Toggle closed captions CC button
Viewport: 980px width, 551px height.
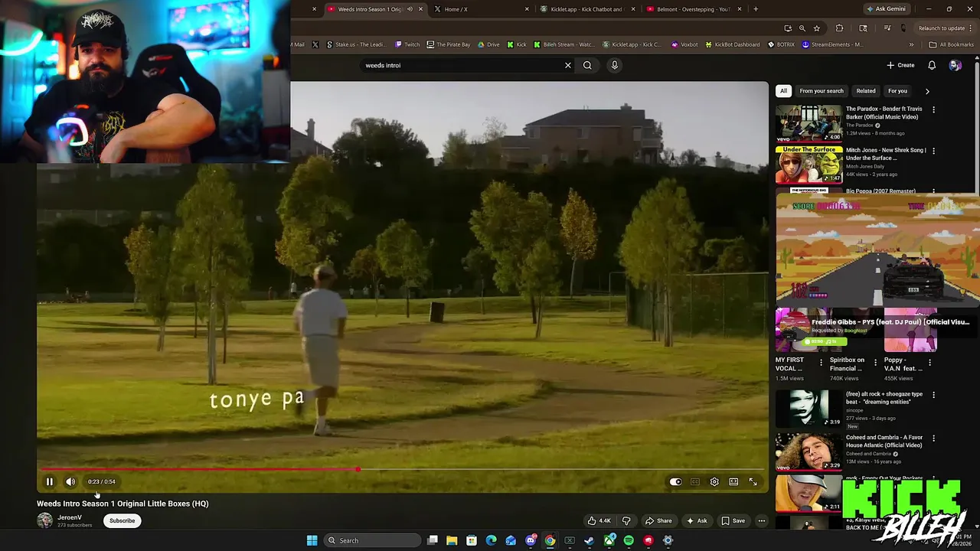[x=694, y=481]
